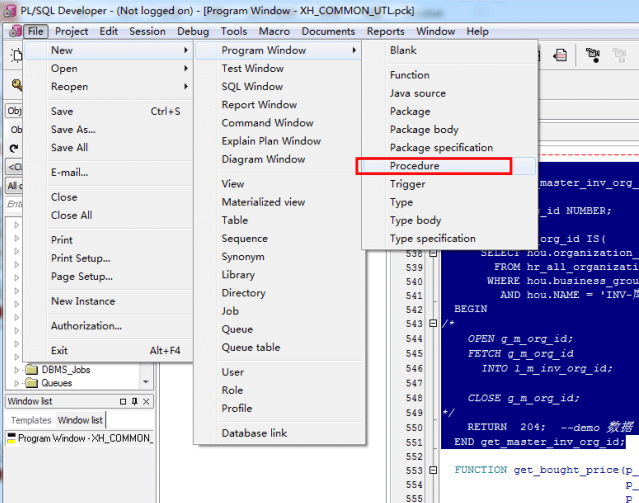Screen dimensions: 639x503
Task: Click the debug camera toolbar icon
Action: 593,55
